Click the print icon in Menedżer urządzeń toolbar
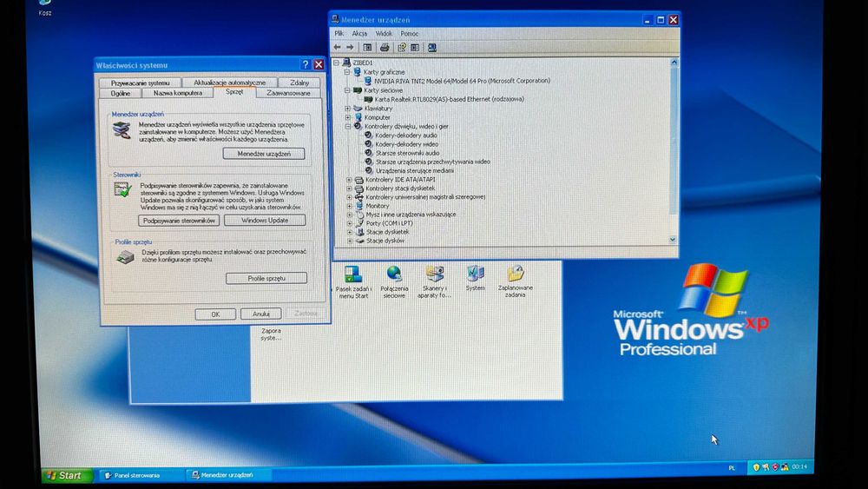 coord(385,48)
